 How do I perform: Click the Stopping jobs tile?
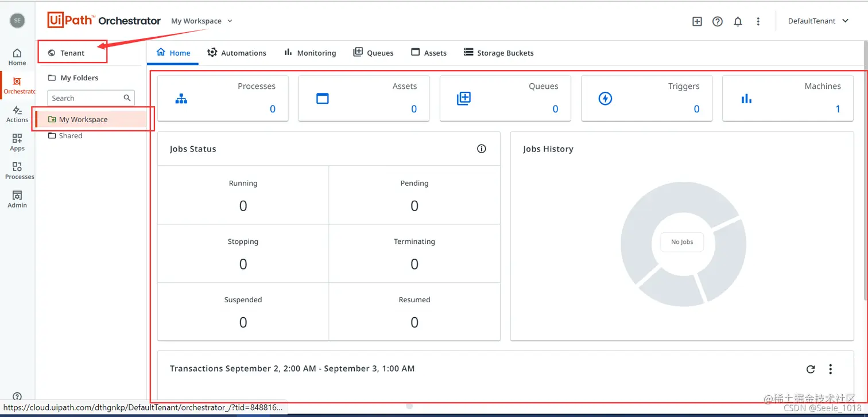(243, 253)
